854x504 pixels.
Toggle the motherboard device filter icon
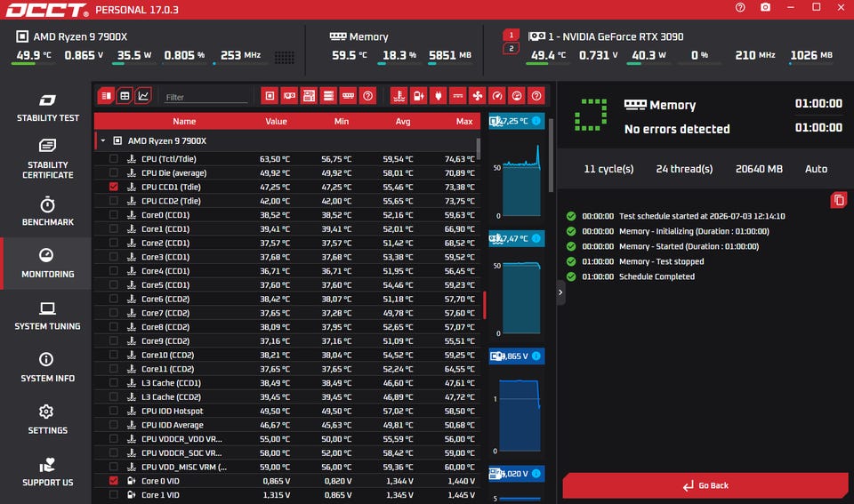pyautogui.click(x=309, y=96)
